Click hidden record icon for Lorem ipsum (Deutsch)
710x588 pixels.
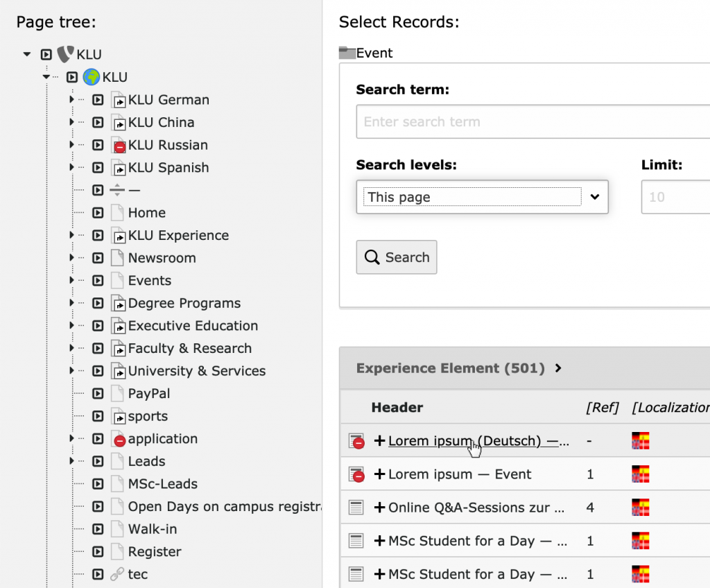[356, 441]
